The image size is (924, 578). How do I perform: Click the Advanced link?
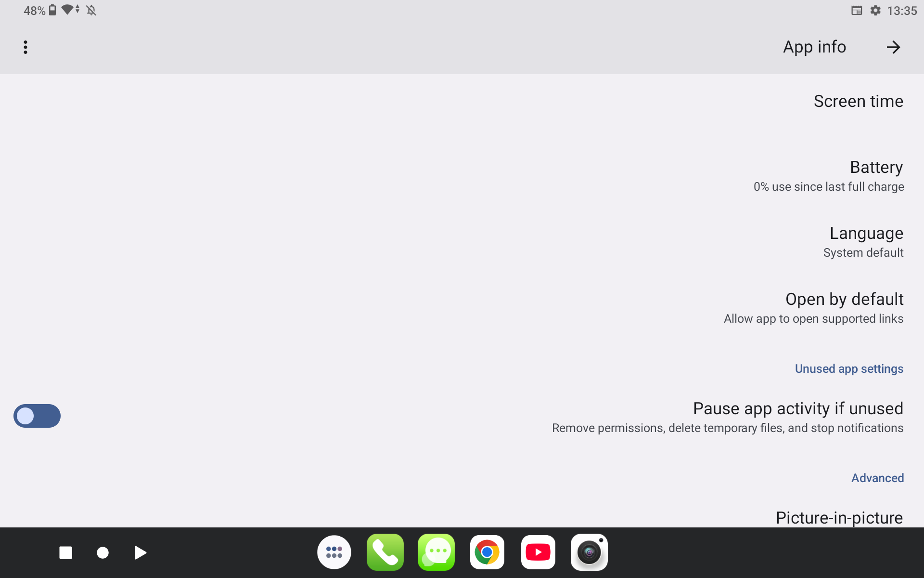(x=877, y=478)
